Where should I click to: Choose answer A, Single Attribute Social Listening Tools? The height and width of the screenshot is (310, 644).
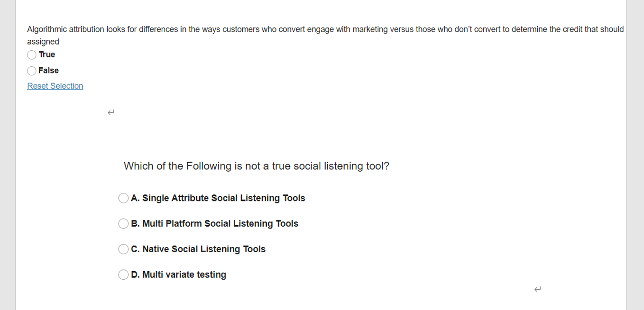click(123, 198)
